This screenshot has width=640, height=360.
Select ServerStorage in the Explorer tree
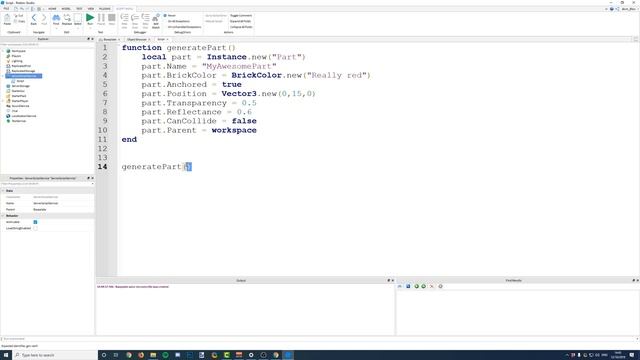tap(20, 86)
